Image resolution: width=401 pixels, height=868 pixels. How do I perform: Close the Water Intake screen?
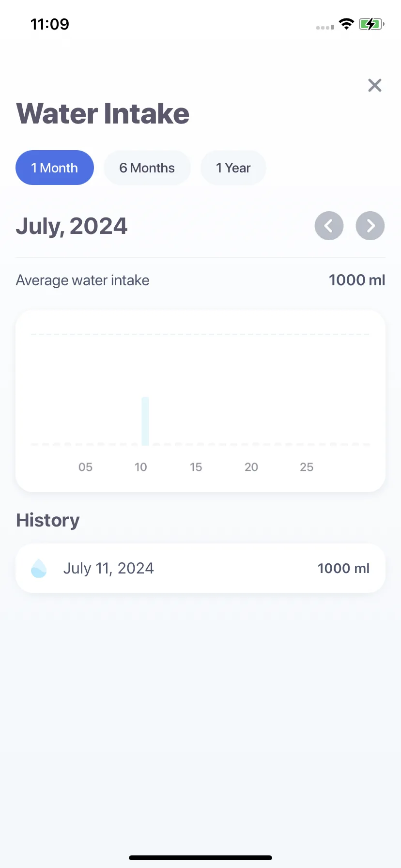click(x=375, y=85)
